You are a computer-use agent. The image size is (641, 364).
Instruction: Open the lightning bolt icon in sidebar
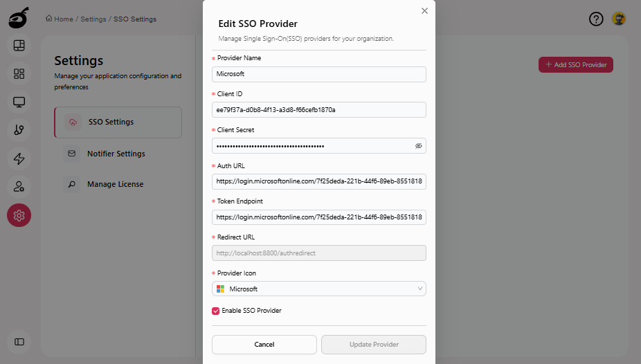coord(19,158)
